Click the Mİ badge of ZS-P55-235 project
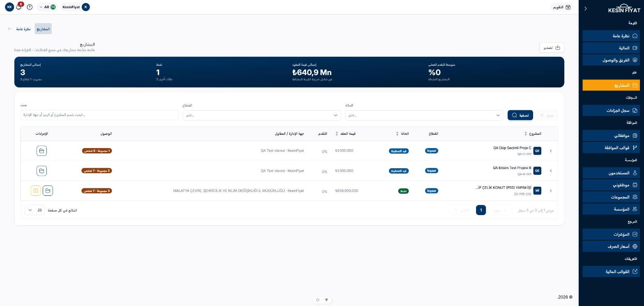Viewport: 644px width, 306px height. pyautogui.click(x=537, y=191)
